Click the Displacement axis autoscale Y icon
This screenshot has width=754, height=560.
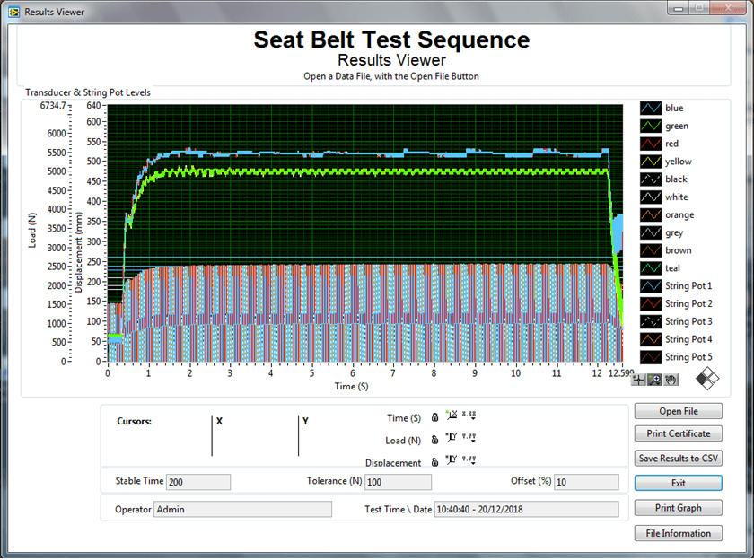pyautogui.click(x=452, y=460)
